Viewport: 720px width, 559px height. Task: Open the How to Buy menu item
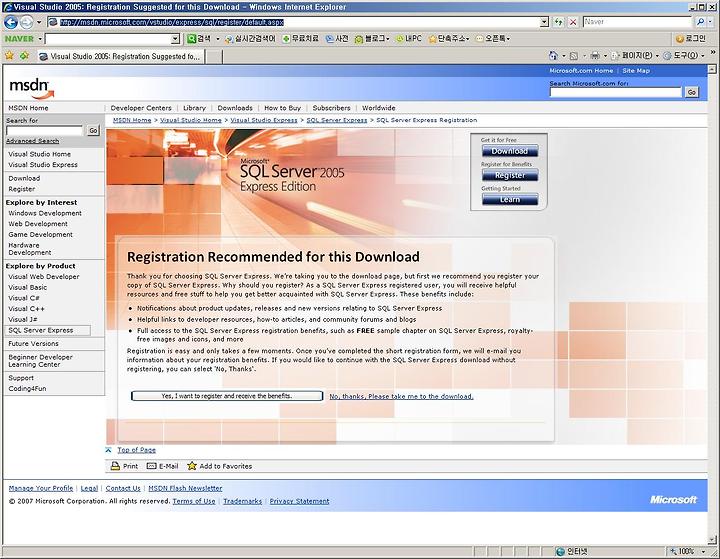[282, 108]
